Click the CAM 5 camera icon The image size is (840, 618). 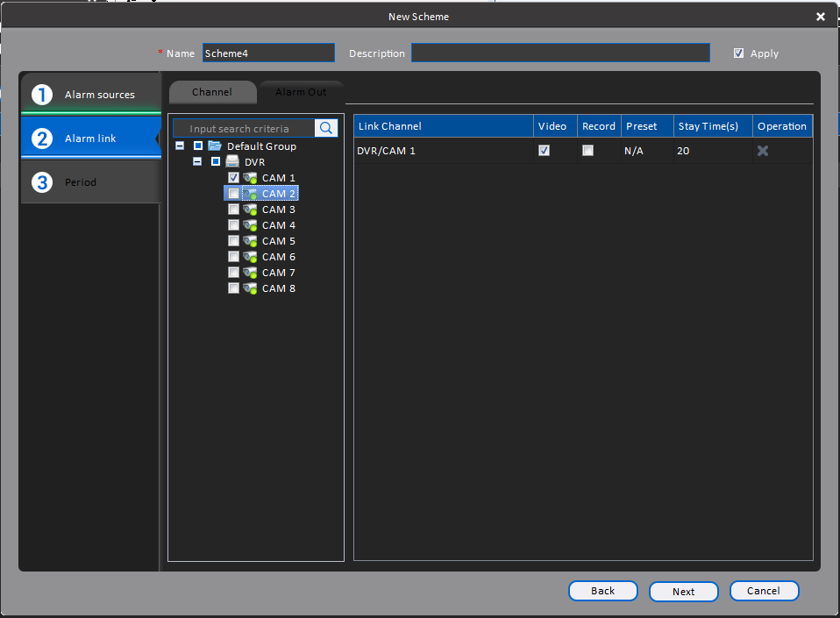(250, 241)
